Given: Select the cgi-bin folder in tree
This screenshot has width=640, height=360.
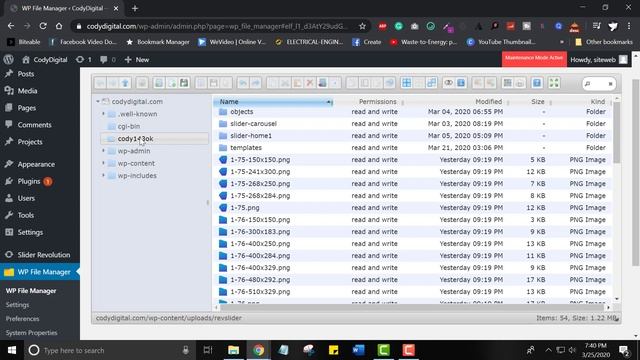Looking at the screenshot, I should (x=129, y=126).
